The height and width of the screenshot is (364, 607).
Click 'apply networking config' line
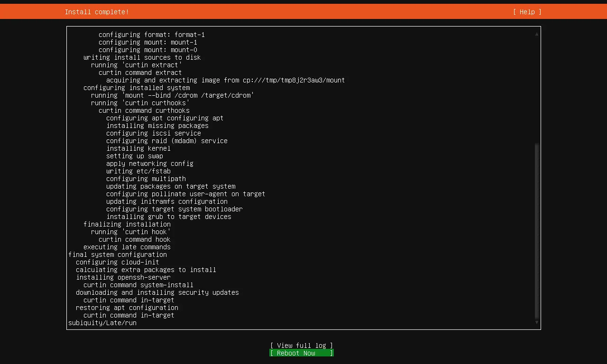[x=150, y=164]
